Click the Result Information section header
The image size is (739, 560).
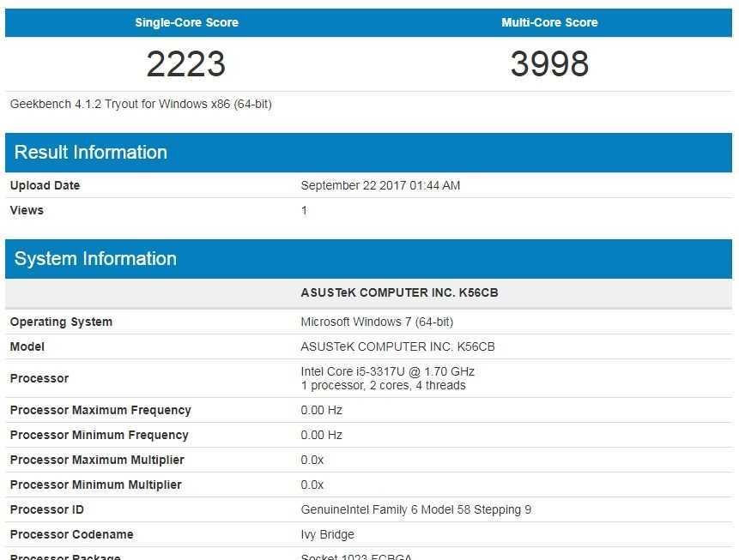[91, 153]
